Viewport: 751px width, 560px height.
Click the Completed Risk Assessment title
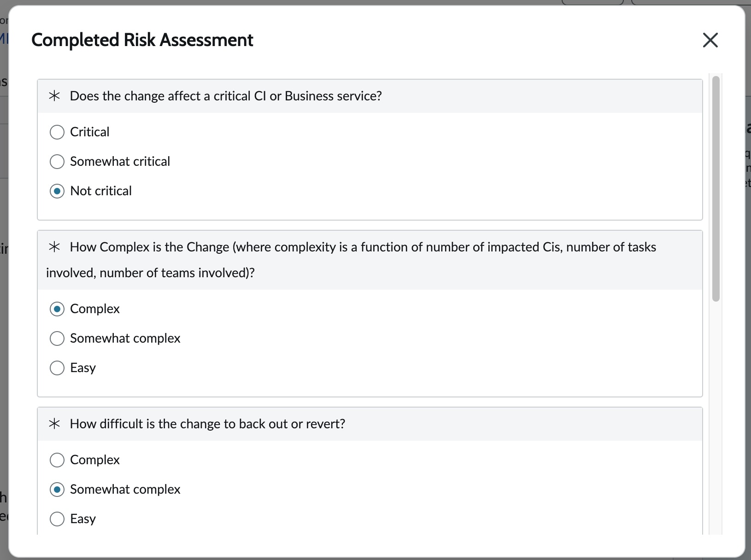[x=142, y=40]
